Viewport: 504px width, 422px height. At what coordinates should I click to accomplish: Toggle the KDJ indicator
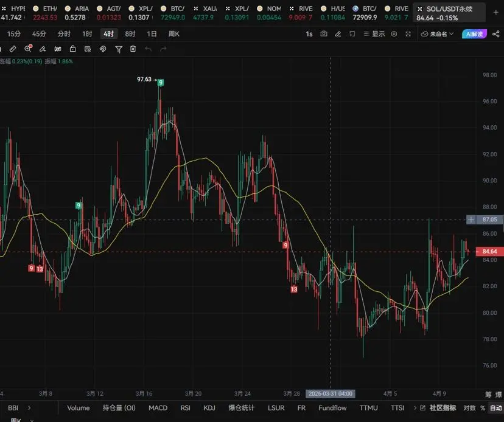click(x=209, y=408)
